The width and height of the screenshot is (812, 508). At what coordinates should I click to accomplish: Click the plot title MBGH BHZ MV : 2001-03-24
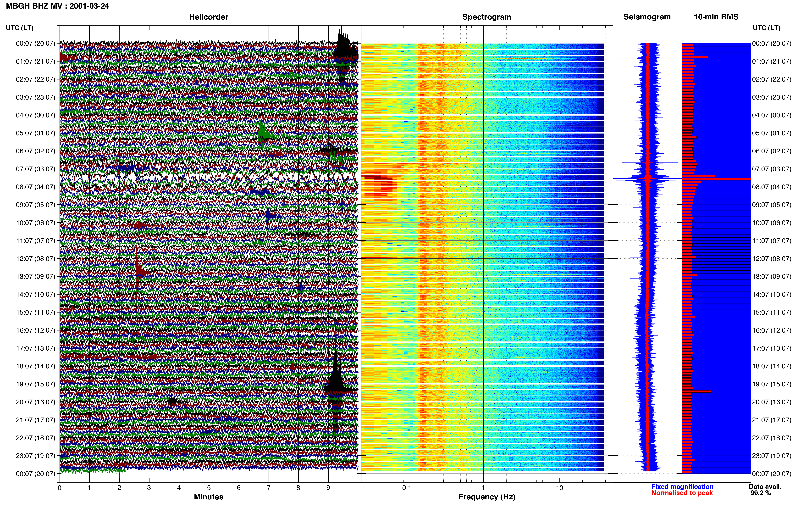(x=57, y=6)
